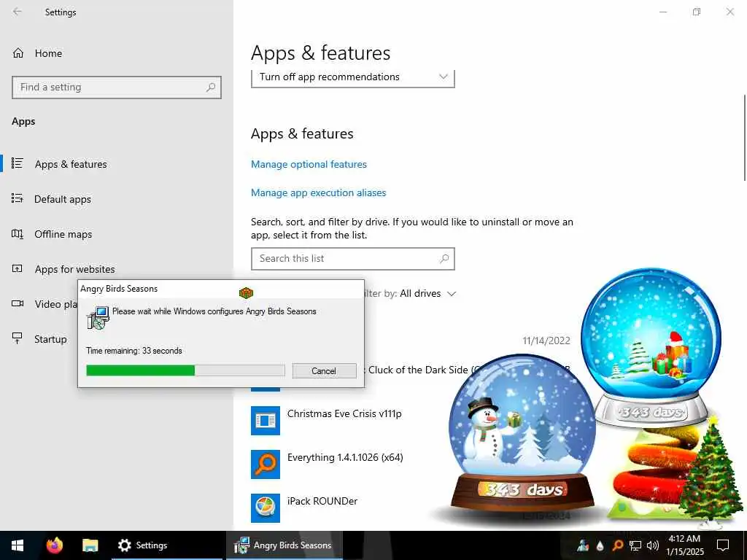The image size is (747, 560).
Task: Click the Startup sidebar icon
Action: (x=18, y=338)
